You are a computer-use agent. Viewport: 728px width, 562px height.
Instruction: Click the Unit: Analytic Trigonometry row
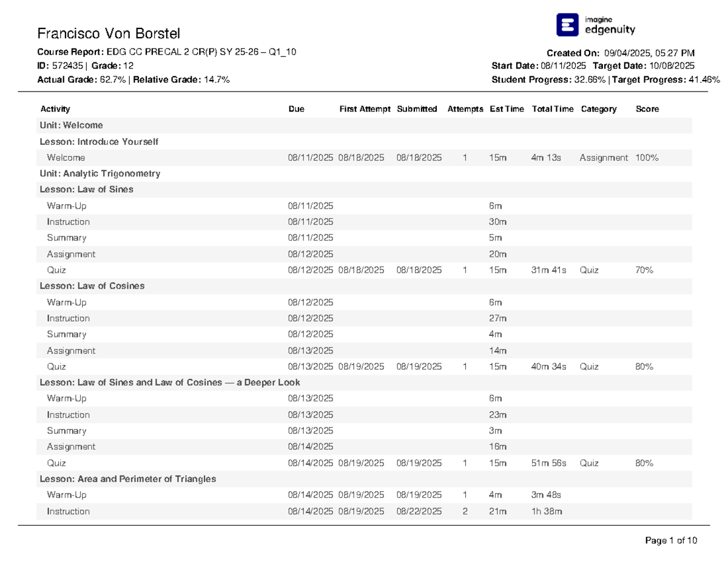[364, 173]
